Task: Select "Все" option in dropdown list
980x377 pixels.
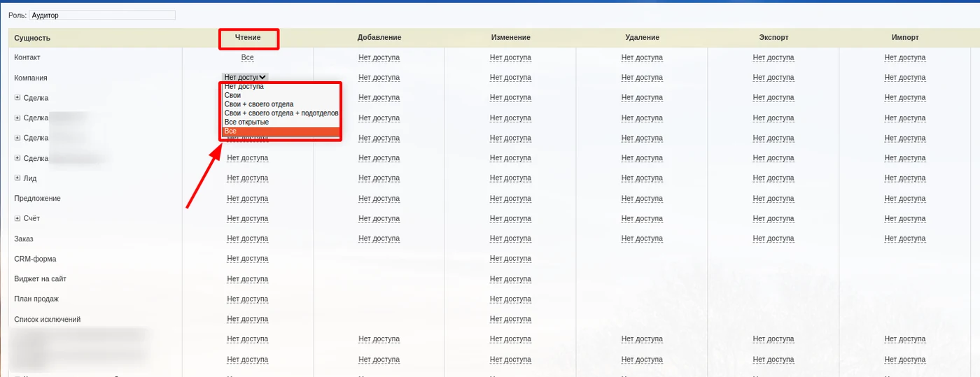Action: click(281, 131)
